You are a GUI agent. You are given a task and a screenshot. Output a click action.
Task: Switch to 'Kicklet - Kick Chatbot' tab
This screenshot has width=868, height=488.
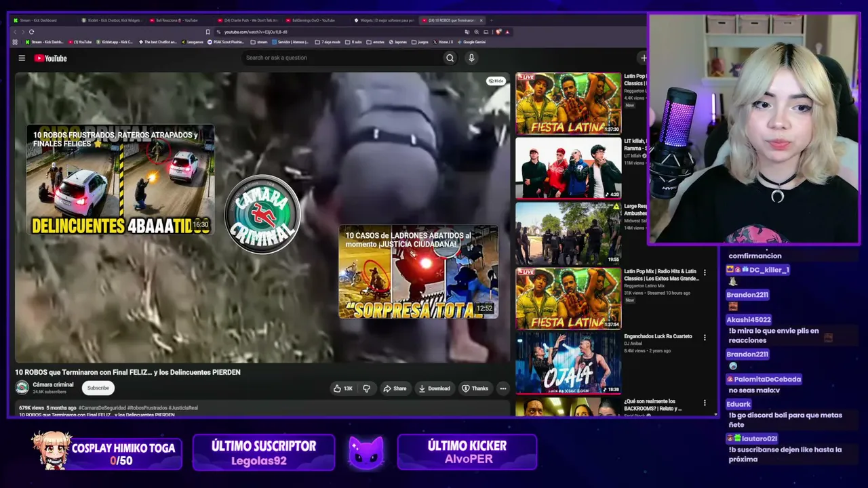112,20
